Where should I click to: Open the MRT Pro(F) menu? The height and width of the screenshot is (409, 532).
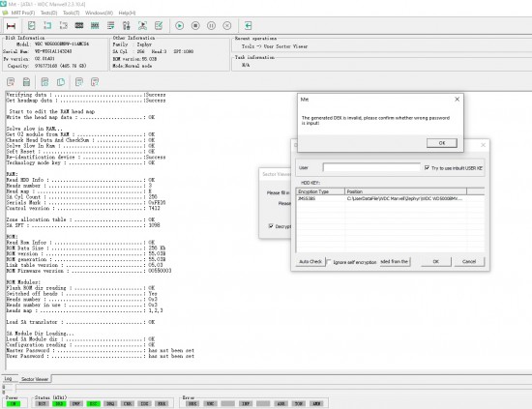coord(23,13)
